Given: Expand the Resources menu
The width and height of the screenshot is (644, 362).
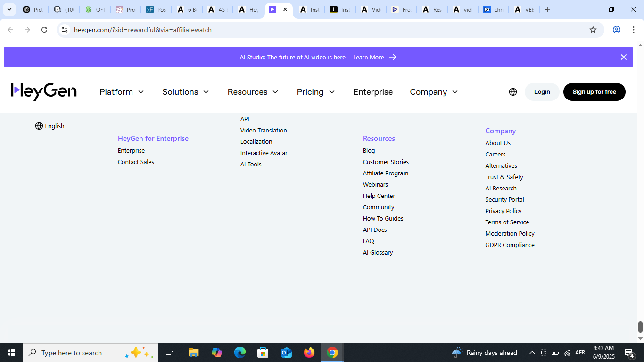Looking at the screenshot, I should click(253, 92).
